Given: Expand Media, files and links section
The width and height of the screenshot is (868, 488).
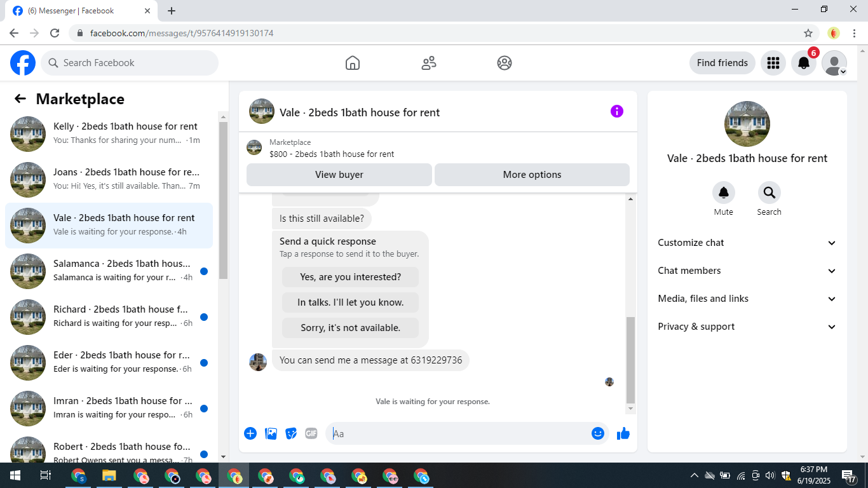Looking at the screenshot, I should (747, 299).
